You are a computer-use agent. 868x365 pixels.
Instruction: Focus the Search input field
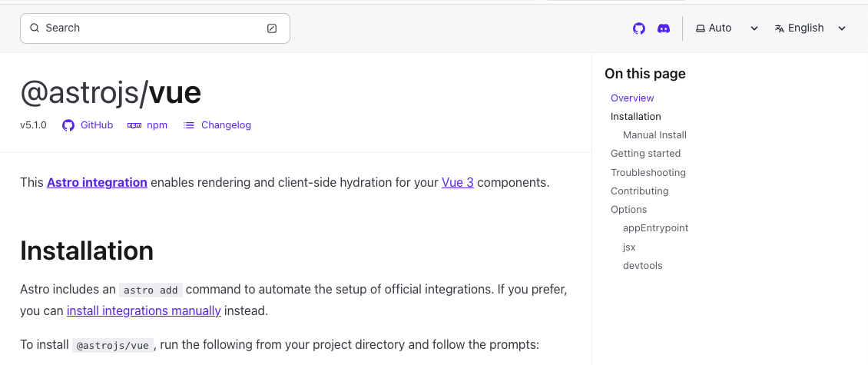point(155,28)
